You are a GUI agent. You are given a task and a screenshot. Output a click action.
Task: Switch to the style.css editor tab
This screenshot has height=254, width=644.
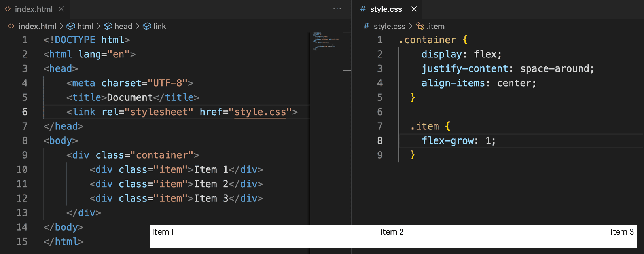pos(386,9)
